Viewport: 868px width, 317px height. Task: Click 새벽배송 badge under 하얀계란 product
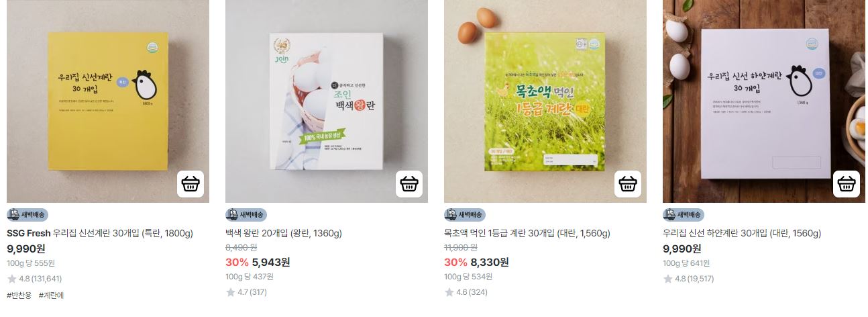point(683,215)
